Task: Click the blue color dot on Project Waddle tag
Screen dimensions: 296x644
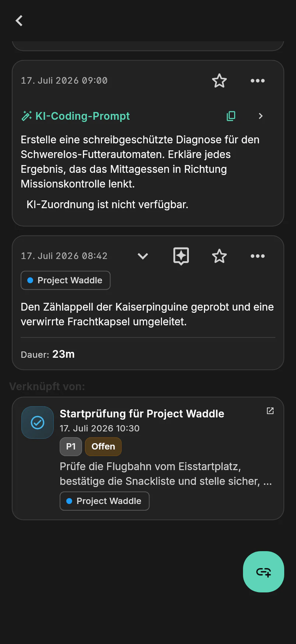Action: coord(31,280)
